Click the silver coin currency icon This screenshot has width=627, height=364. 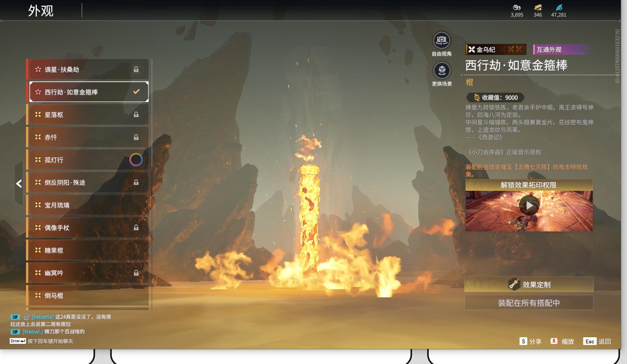pyautogui.click(x=517, y=7)
